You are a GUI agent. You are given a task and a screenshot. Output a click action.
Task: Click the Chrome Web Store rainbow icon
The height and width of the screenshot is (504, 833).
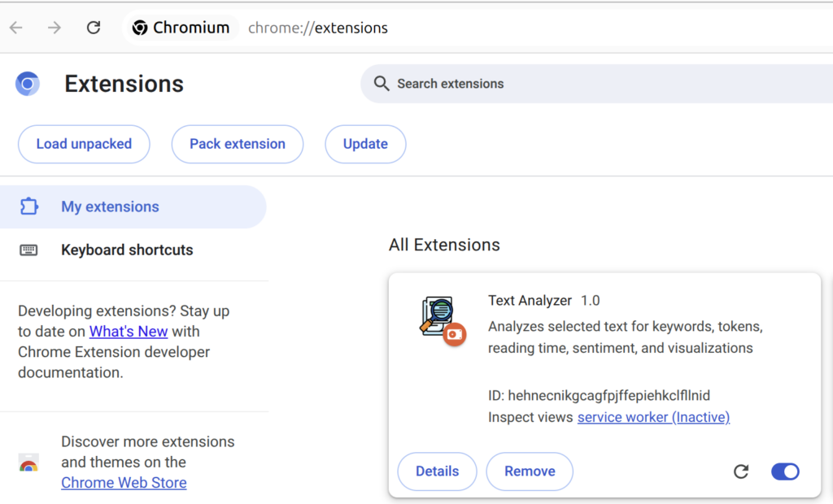click(x=28, y=463)
